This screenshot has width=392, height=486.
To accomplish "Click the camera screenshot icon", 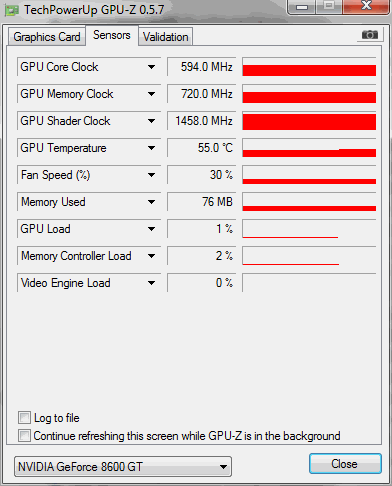I will (x=370, y=34).
